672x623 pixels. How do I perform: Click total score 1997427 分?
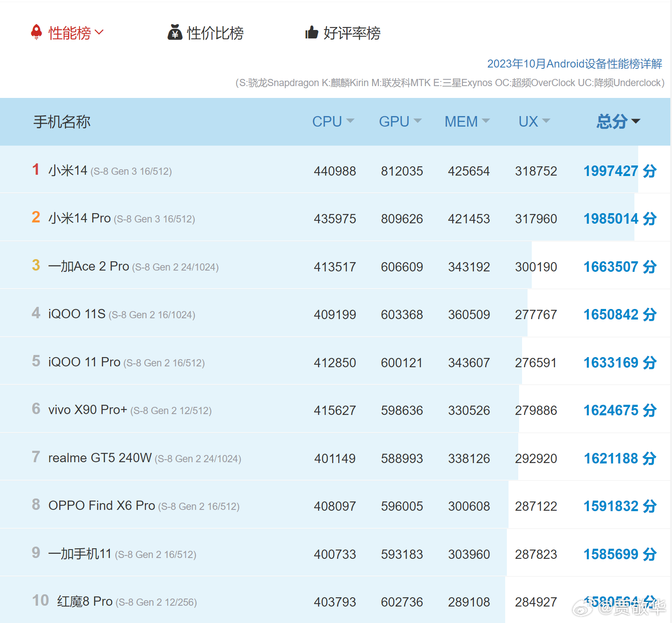[x=620, y=171]
